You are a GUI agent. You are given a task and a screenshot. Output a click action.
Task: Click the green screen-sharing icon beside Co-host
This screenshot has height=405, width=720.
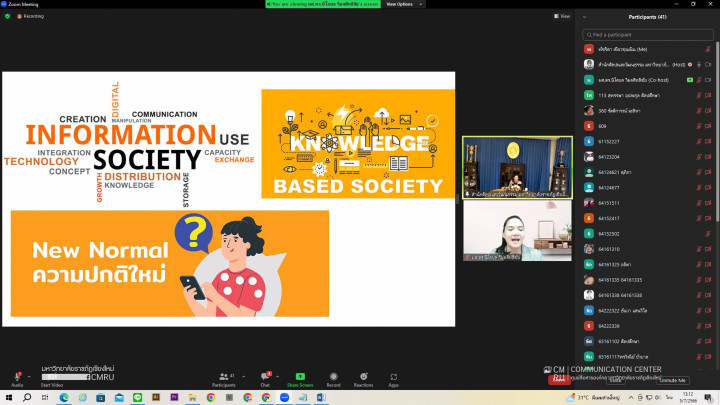click(690, 80)
